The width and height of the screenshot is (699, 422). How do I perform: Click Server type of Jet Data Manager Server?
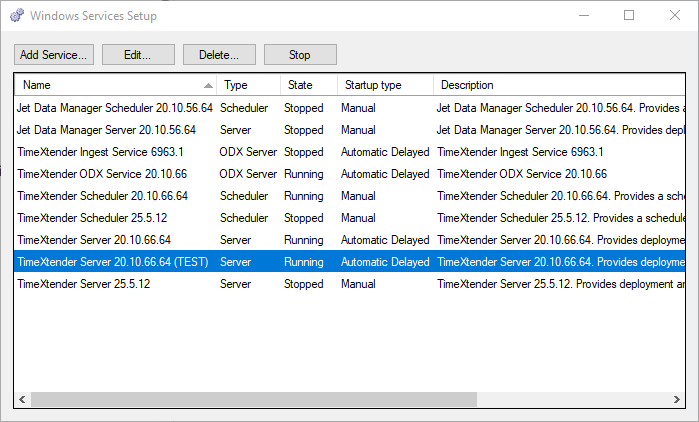235,130
